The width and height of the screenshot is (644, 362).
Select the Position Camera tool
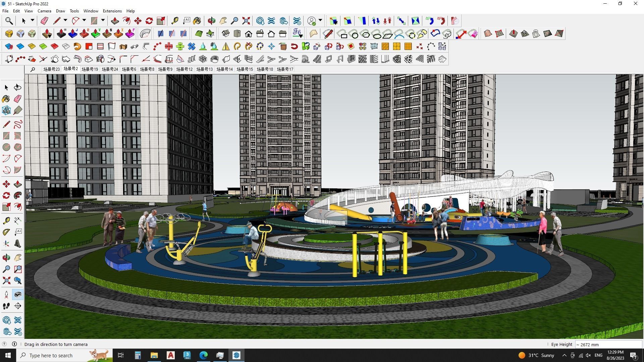(6, 295)
